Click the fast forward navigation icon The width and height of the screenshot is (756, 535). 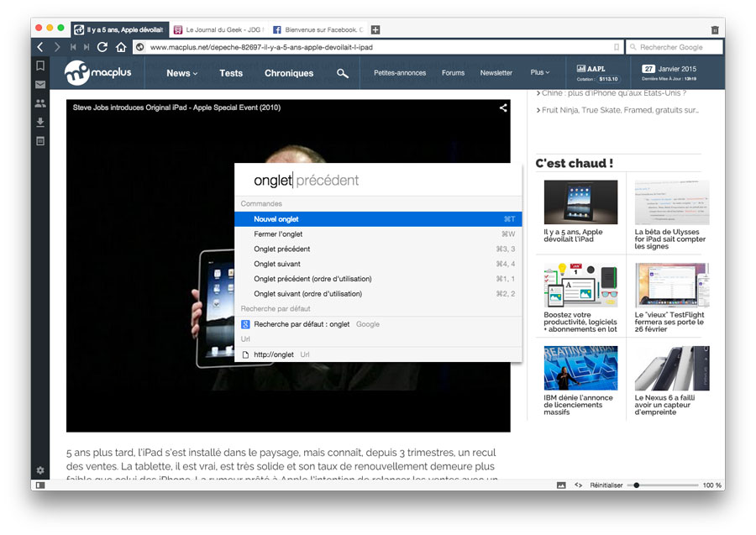click(87, 47)
